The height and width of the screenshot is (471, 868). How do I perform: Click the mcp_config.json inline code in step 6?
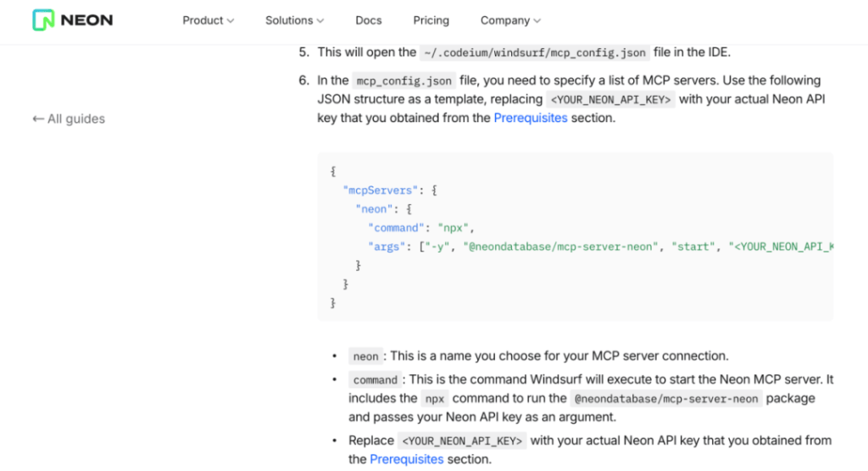404,81
